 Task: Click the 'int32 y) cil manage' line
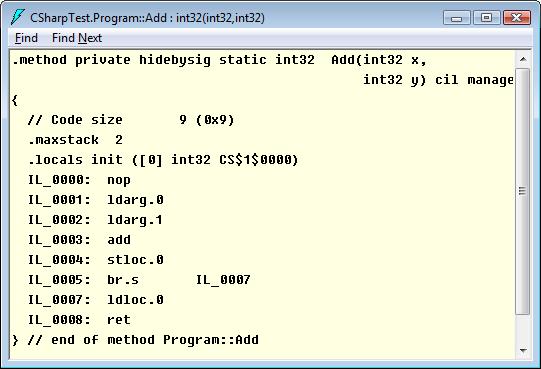438,80
